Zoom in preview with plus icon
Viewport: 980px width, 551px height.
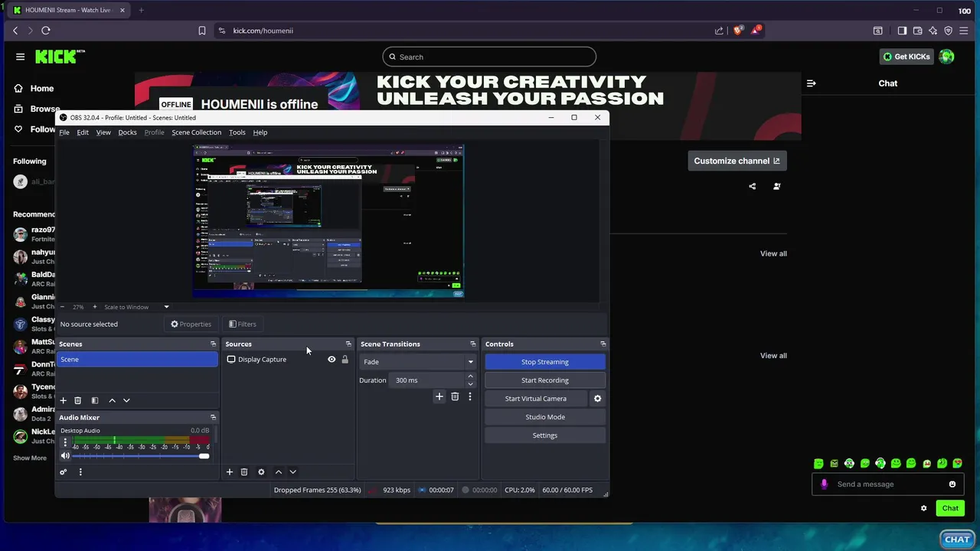coord(94,307)
